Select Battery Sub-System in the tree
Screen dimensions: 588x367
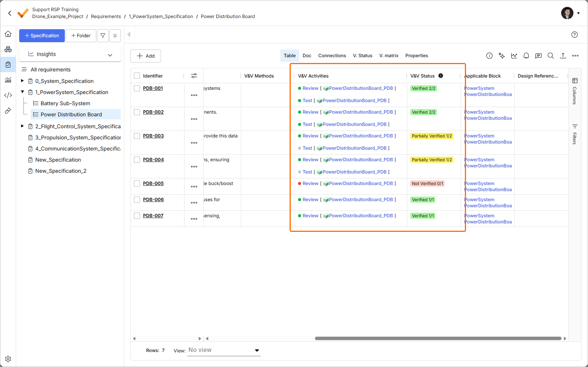(65, 103)
